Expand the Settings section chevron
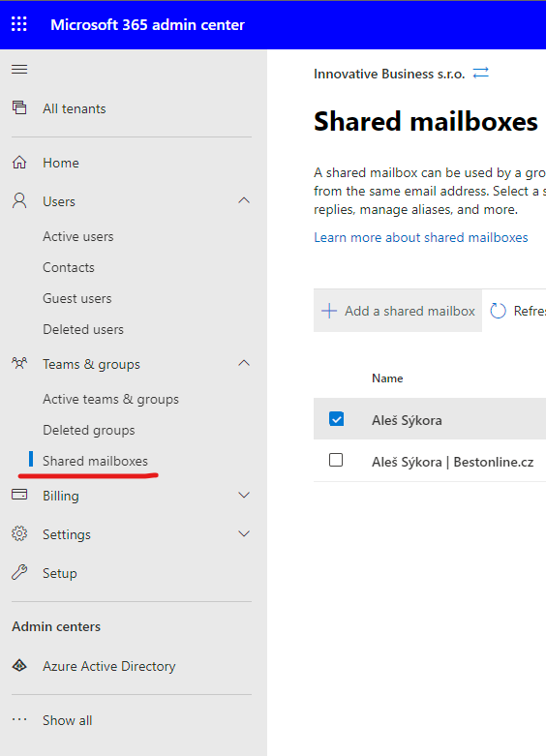 point(244,533)
